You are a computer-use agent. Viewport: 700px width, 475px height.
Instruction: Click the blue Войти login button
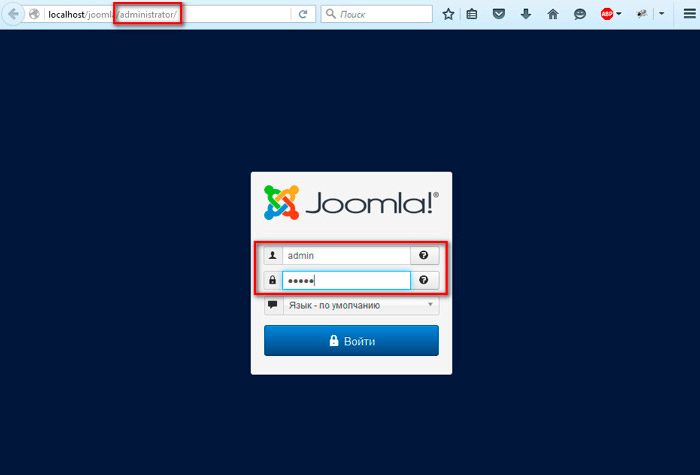click(351, 341)
